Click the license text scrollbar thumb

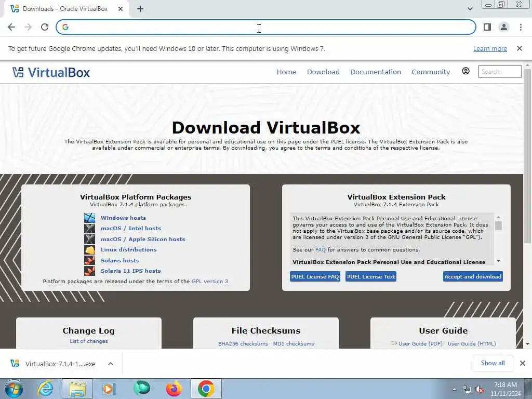498,225
